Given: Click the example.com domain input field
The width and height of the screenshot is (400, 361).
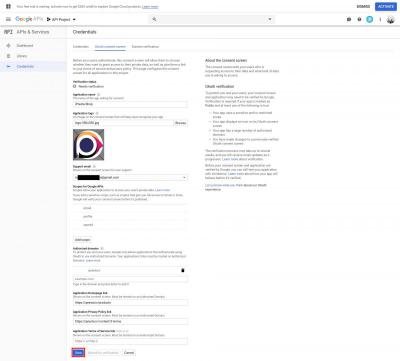Looking at the screenshot, I should click(130, 279).
